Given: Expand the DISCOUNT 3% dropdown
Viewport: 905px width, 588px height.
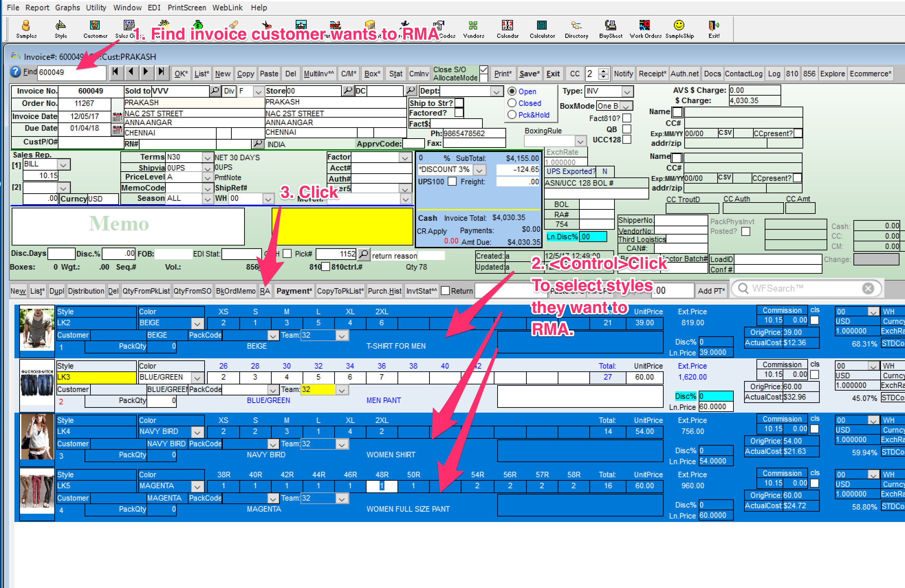Looking at the screenshot, I should click(480, 170).
